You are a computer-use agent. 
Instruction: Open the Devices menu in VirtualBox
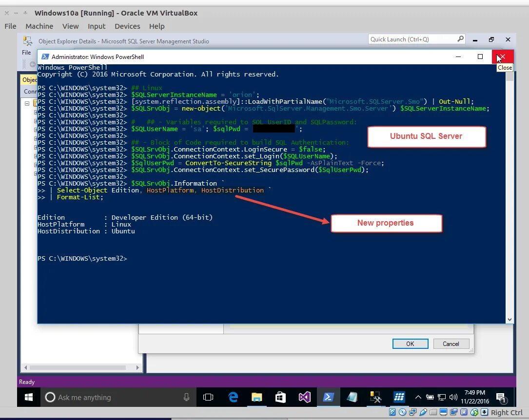click(x=127, y=26)
